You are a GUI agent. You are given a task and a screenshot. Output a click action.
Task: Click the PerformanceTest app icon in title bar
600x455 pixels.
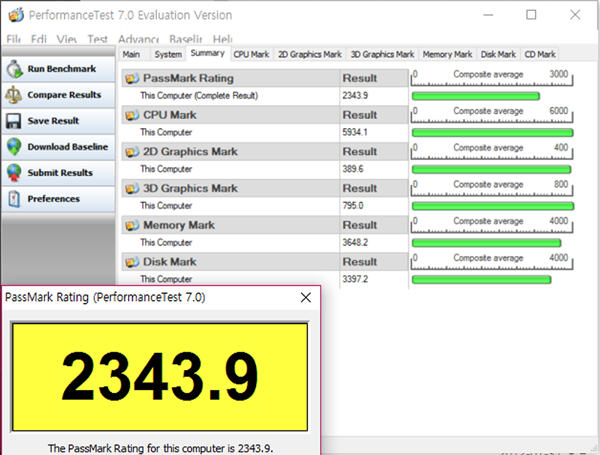click(16, 15)
